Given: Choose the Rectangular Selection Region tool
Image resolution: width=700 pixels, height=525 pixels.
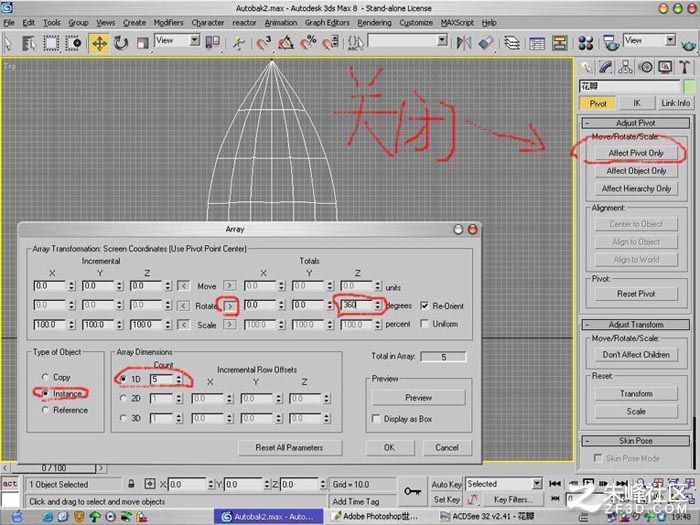Looking at the screenshot, I should tap(50, 43).
